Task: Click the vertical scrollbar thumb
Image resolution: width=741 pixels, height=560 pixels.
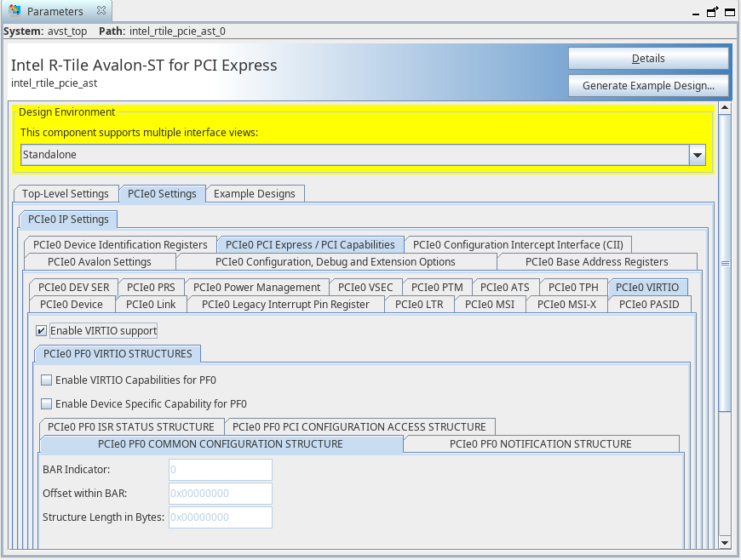Action: [x=725, y=263]
